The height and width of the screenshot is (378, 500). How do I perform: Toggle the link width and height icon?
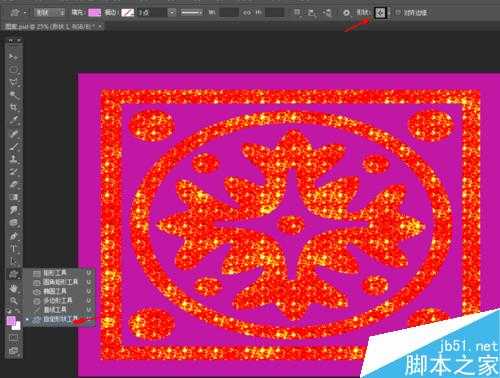click(247, 13)
